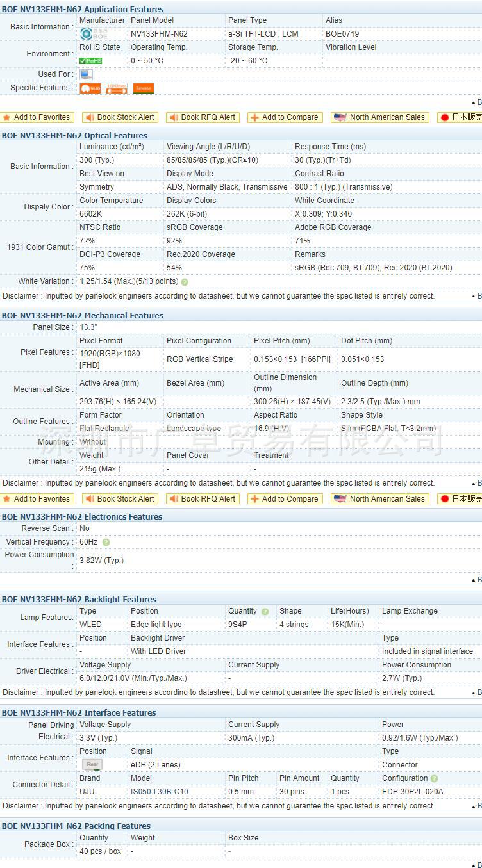
Task: Click the Application Features section heading
Action: [x=83, y=10]
